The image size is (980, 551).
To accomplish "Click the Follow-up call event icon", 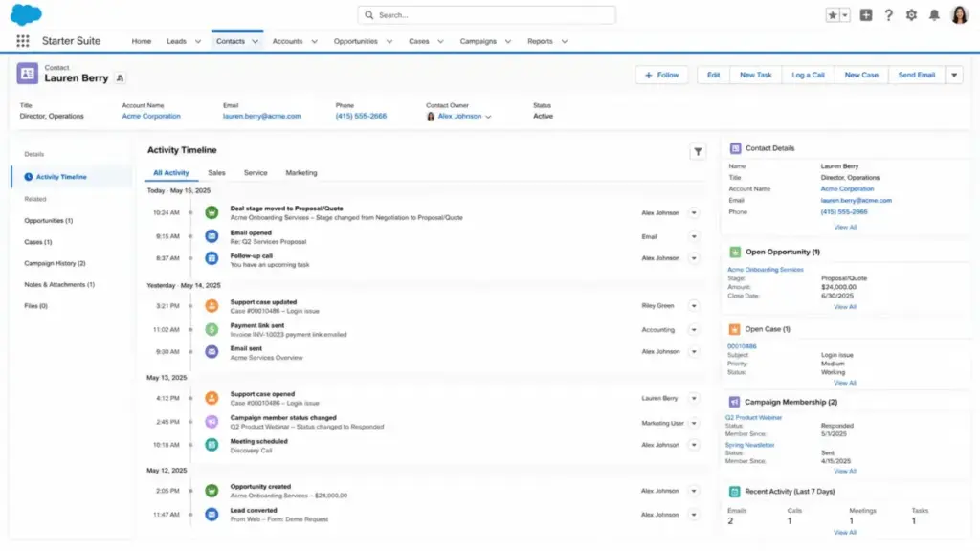I will click(x=212, y=258).
